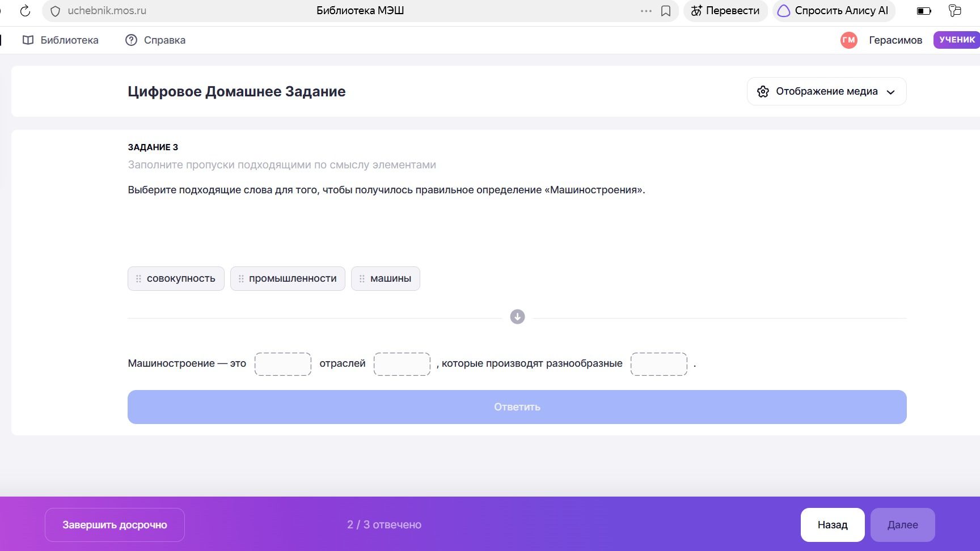The height and width of the screenshot is (551, 980).
Task: Click the shield site protection icon
Action: point(55,11)
